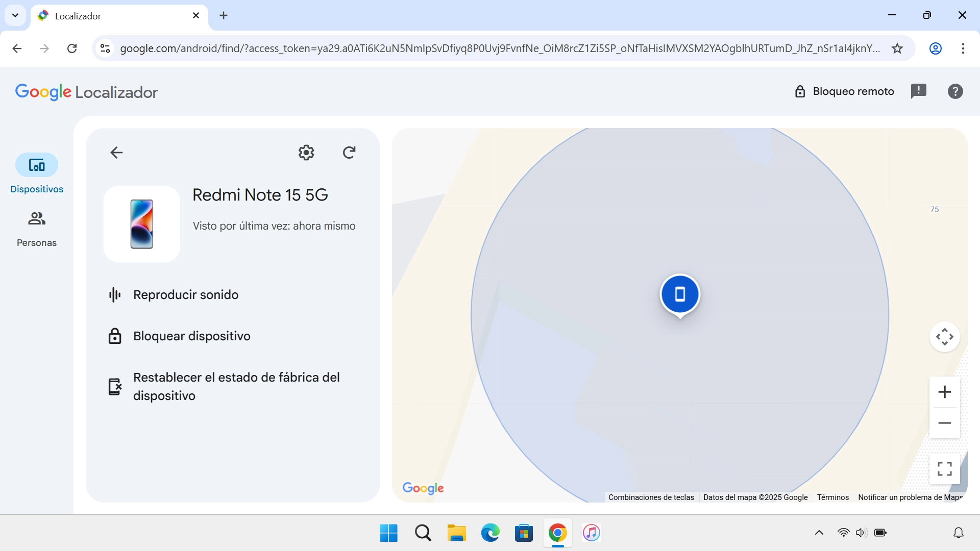Screen dimensions: 980x551
Task: Zoom out using the map minus control
Action: [944, 423]
